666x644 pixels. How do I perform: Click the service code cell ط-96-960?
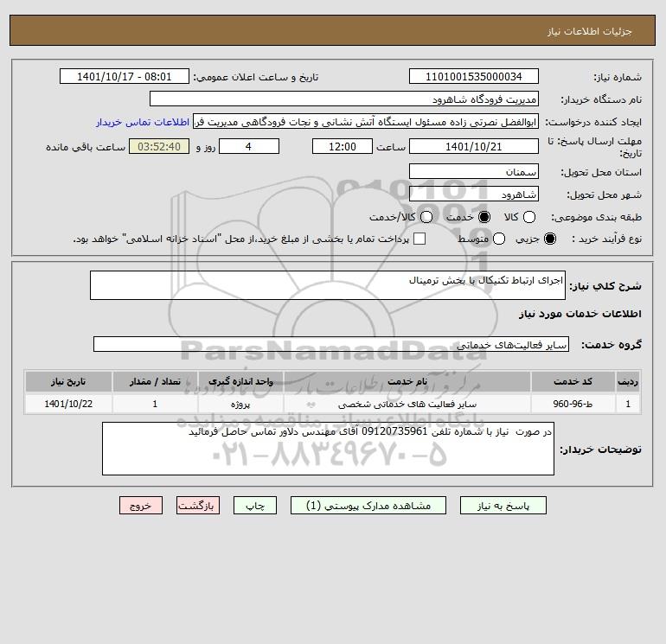tap(573, 404)
